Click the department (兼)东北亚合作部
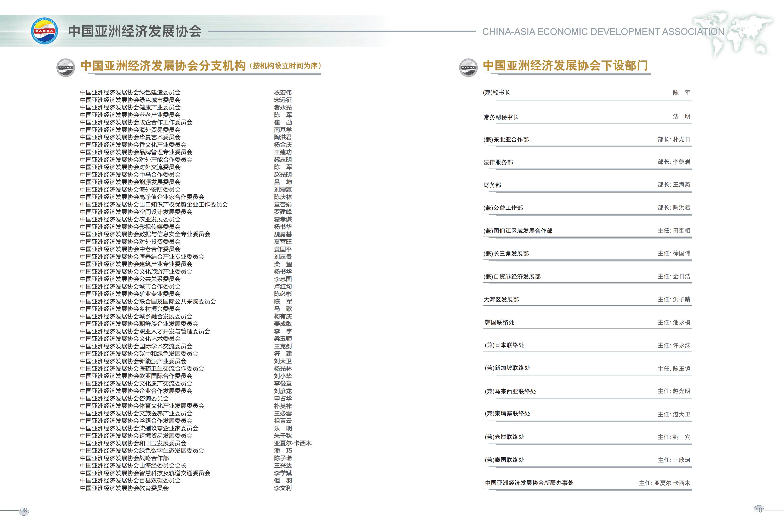Image resolution: width=784 pixels, height=532 pixels. 506,139
